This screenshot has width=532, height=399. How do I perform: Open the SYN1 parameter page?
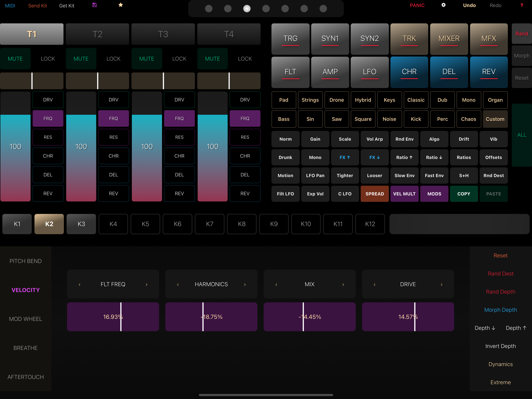coord(330,39)
